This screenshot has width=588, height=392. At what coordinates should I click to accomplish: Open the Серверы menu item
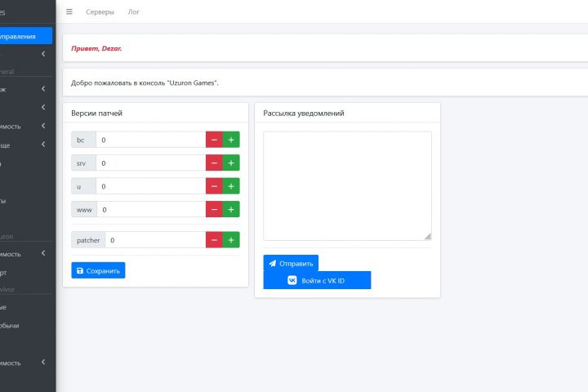pyautogui.click(x=100, y=12)
